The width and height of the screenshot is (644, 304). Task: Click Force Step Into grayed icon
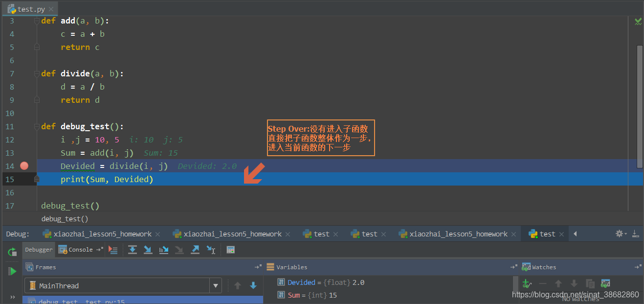click(x=179, y=250)
